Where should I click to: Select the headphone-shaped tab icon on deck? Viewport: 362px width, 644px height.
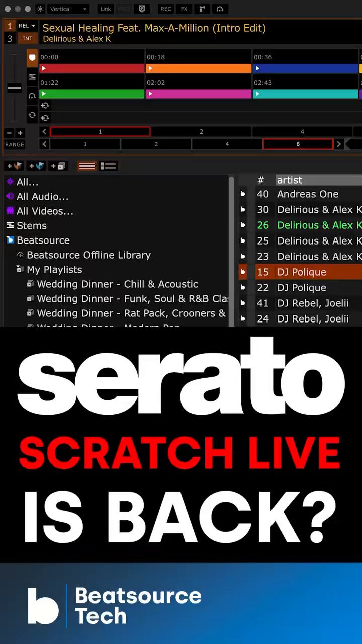coord(32,96)
